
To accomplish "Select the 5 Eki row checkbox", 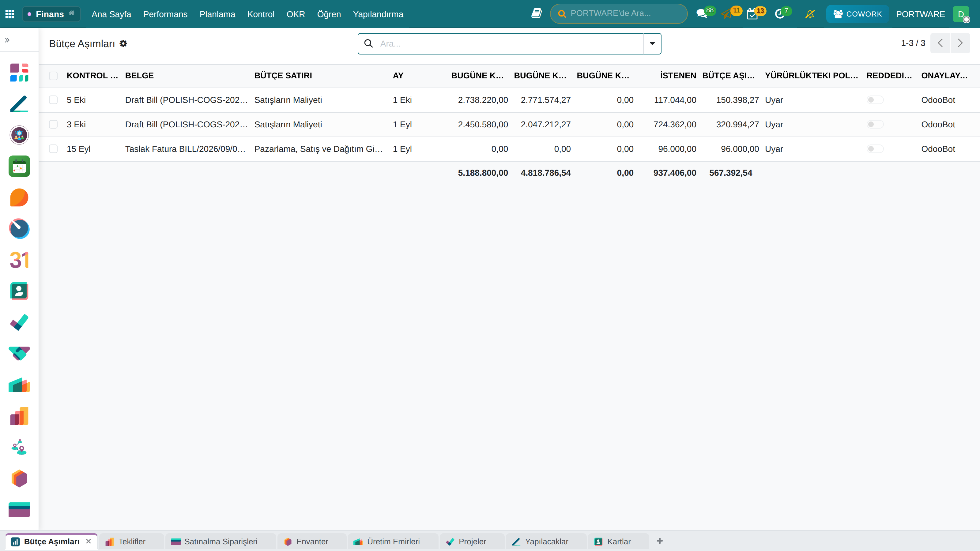I will tap(53, 100).
